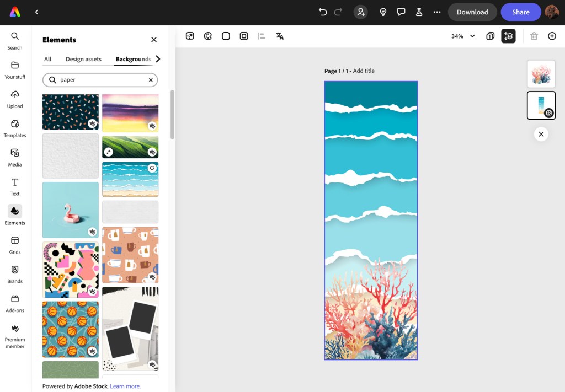Toggle the layer stack view button
The height and width of the screenshot is (392, 565).
coord(508,36)
